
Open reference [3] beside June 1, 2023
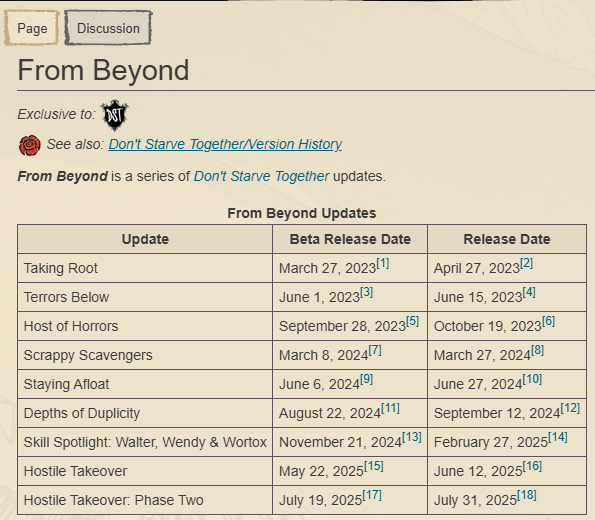(366, 292)
